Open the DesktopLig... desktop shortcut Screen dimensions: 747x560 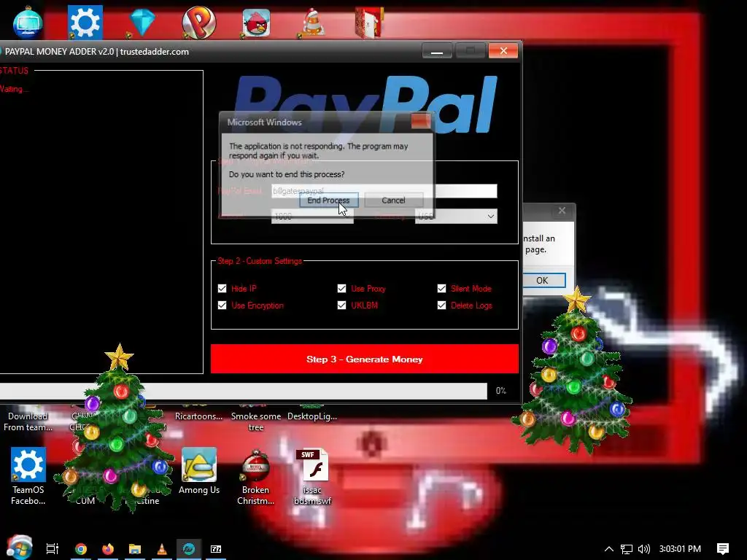pyautogui.click(x=312, y=416)
